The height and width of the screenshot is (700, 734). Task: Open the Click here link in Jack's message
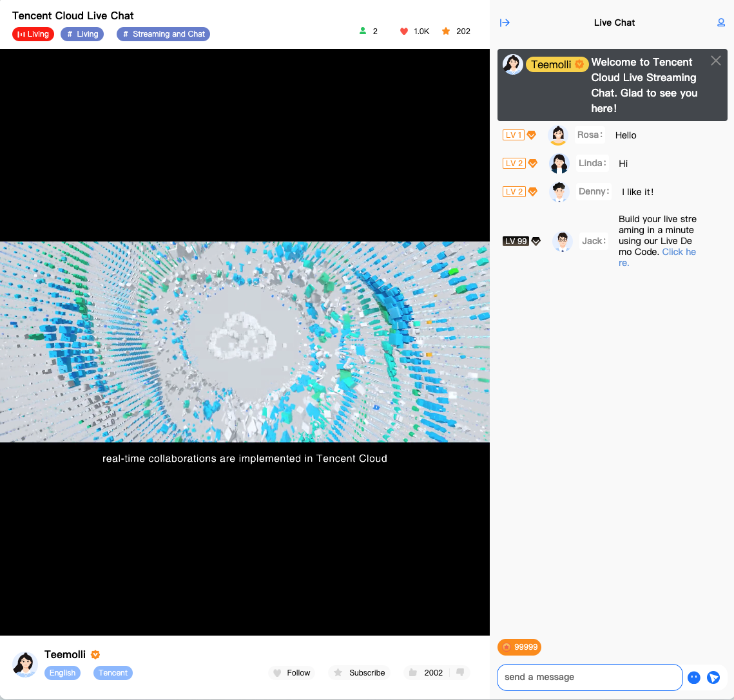click(679, 252)
